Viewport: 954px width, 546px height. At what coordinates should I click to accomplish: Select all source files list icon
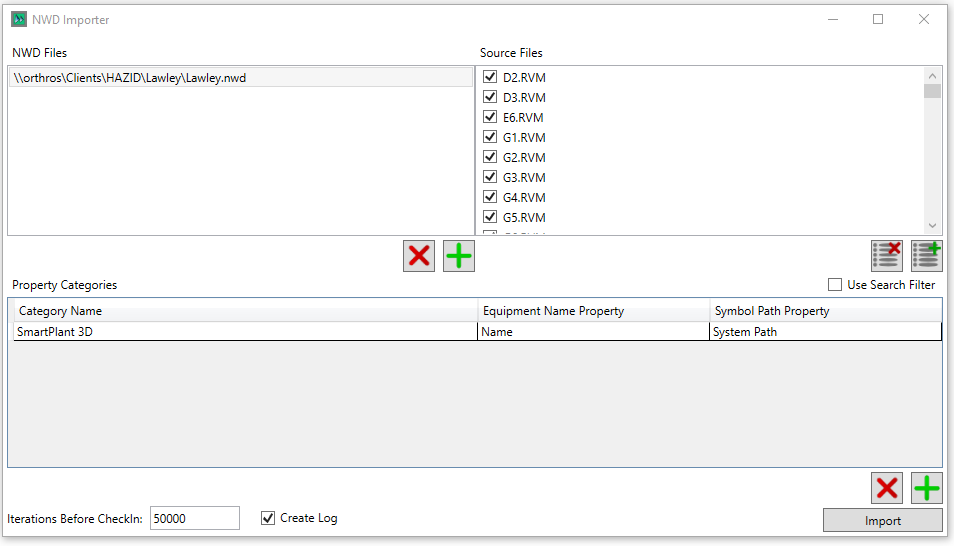tap(927, 256)
